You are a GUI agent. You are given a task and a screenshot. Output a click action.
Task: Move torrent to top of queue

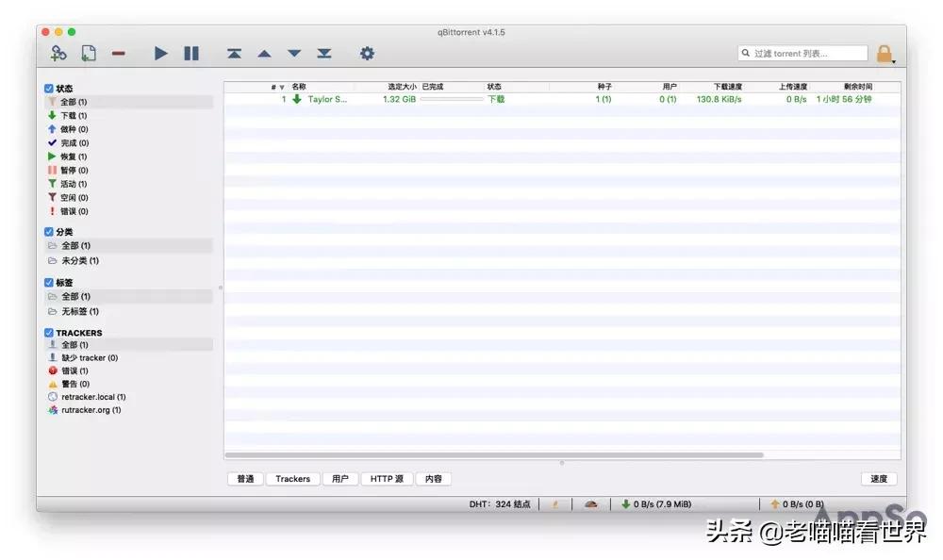[x=235, y=54]
